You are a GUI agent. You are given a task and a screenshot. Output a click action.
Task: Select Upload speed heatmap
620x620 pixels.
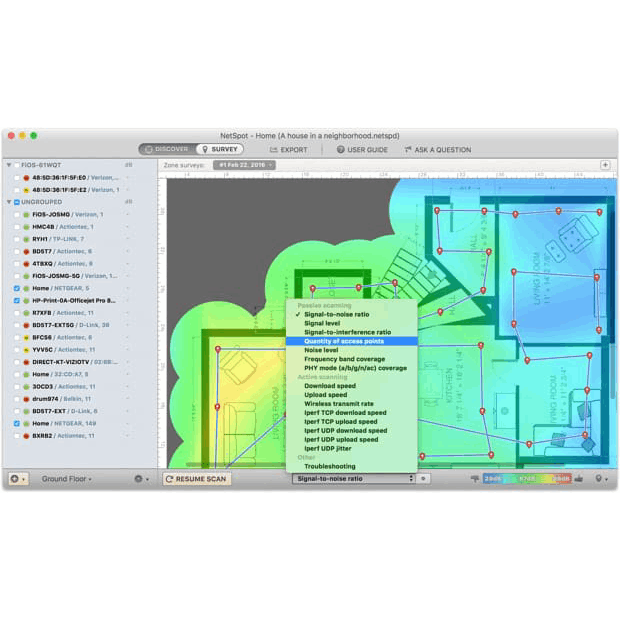325,395
